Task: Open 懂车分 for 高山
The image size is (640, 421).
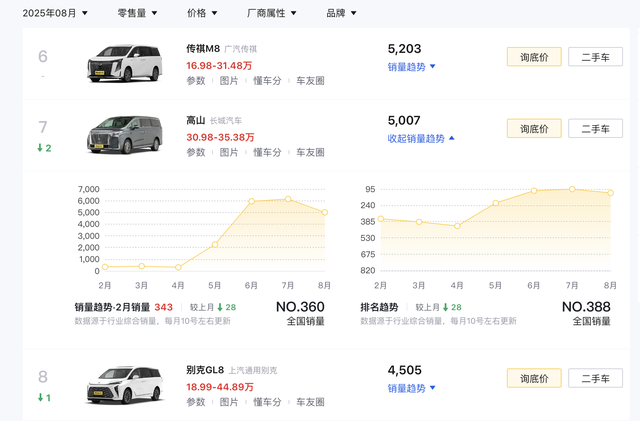Action: (267, 152)
